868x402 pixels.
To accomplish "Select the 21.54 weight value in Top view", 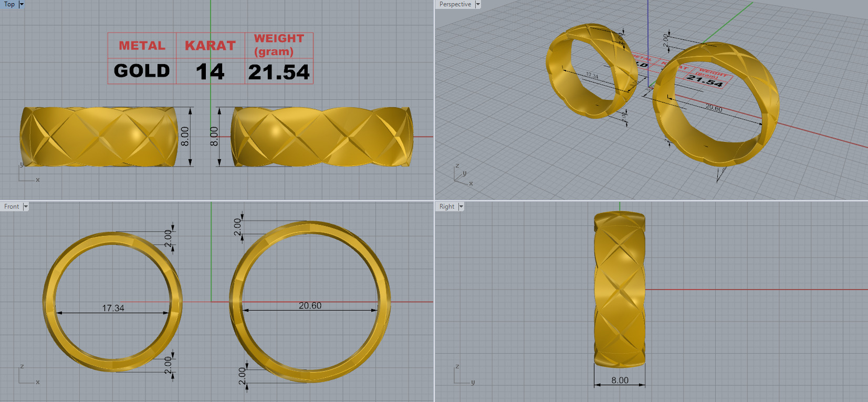I will pyautogui.click(x=279, y=72).
